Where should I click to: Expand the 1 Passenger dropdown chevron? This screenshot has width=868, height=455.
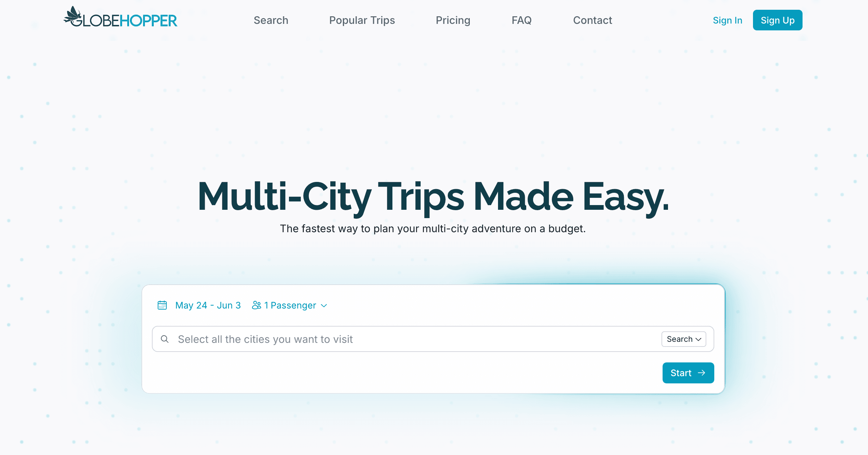point(324,306)
